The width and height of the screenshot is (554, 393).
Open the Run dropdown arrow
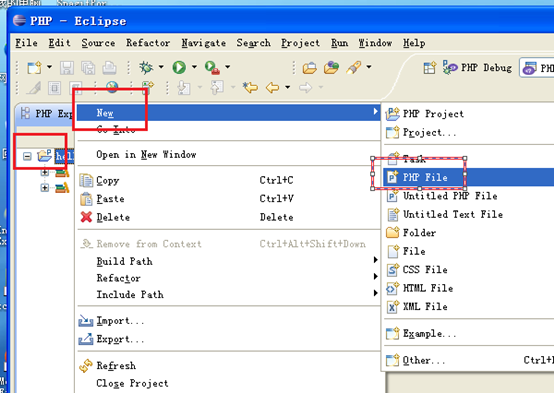(194, 67)
